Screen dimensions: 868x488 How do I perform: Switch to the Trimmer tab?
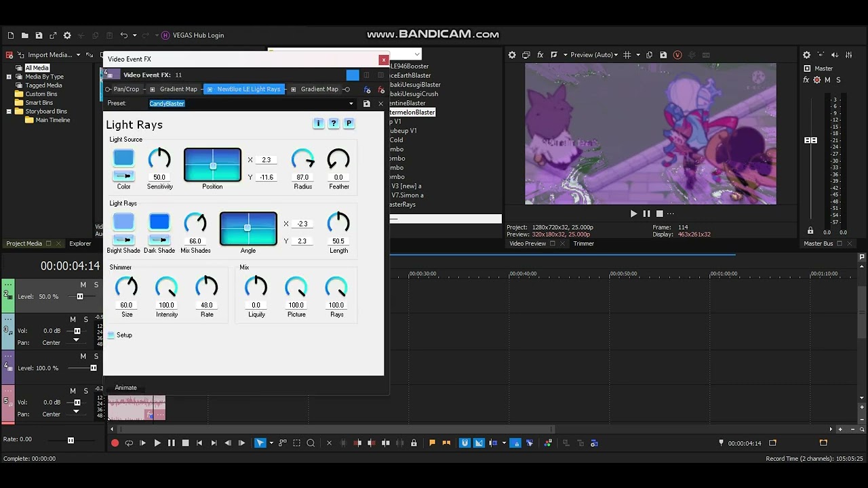[583, 243]
